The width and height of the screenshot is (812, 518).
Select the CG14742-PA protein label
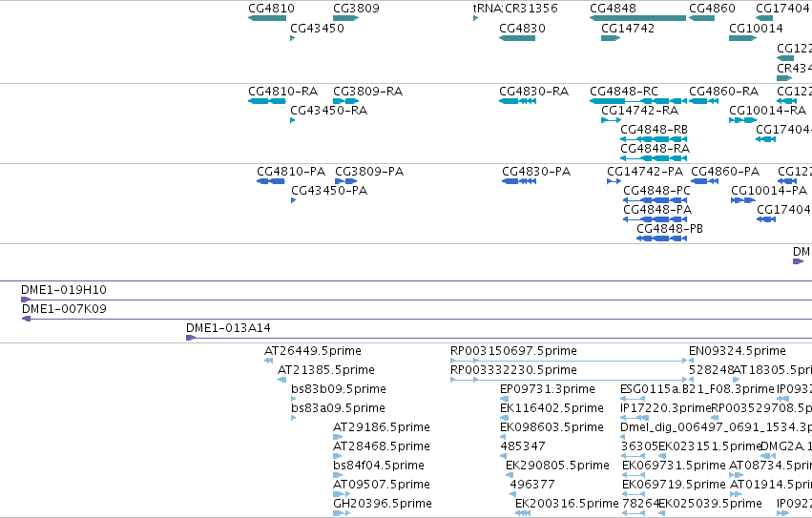(x=645, y=172)
